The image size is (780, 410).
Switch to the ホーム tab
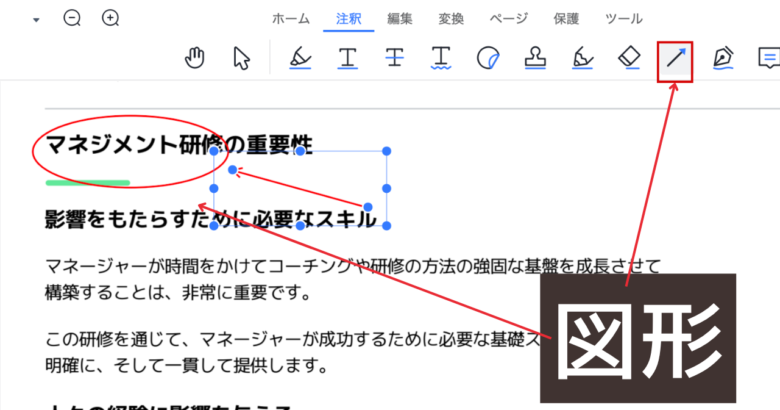[x=291, y=18]
